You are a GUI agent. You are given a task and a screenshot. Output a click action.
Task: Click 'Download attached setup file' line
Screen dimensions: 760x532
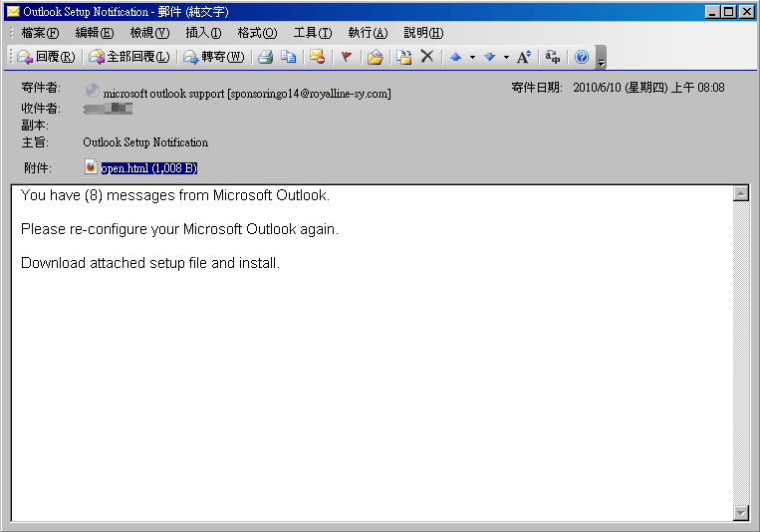pos(150,263)
